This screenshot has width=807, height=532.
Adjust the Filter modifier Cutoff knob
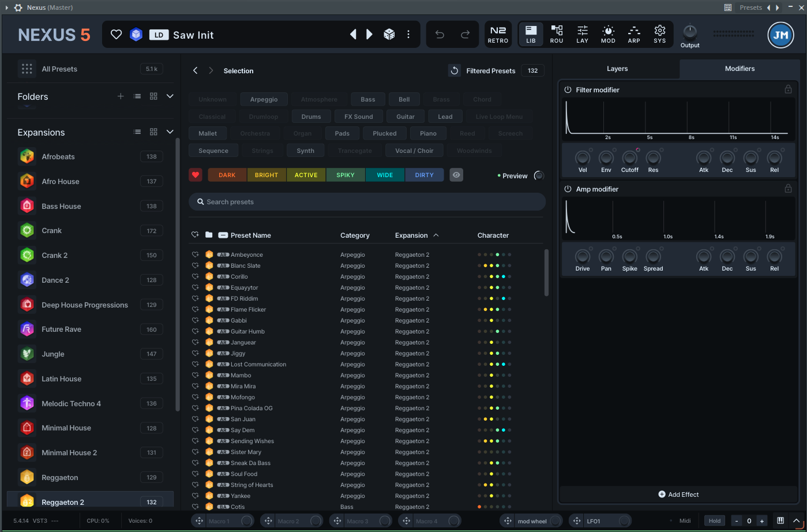(630, 158)
